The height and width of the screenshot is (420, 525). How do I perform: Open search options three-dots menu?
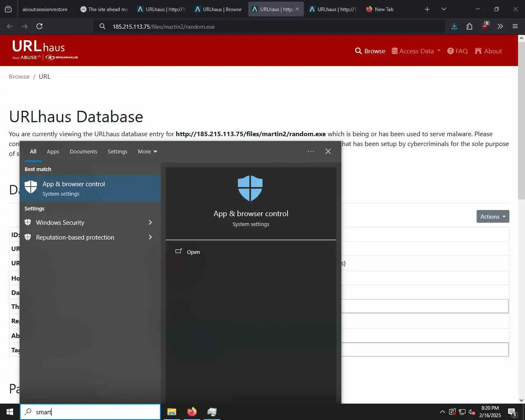pyautogui.click(x=311, y=151)
